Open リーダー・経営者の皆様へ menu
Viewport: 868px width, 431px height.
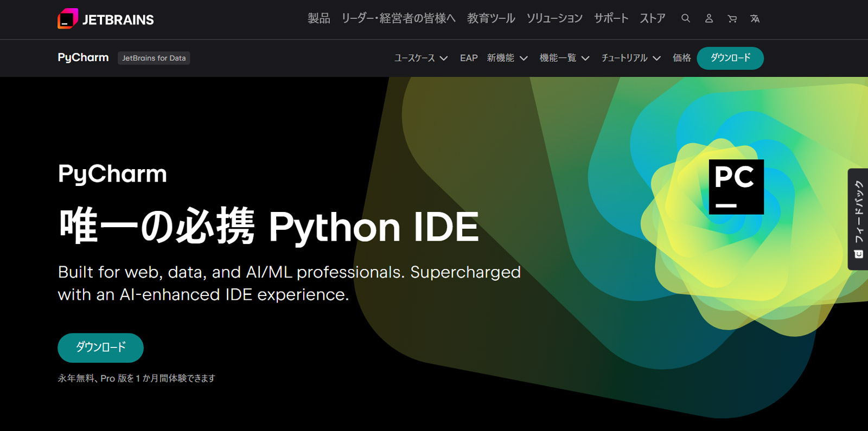pyautogui.click(x=398, y=18)
